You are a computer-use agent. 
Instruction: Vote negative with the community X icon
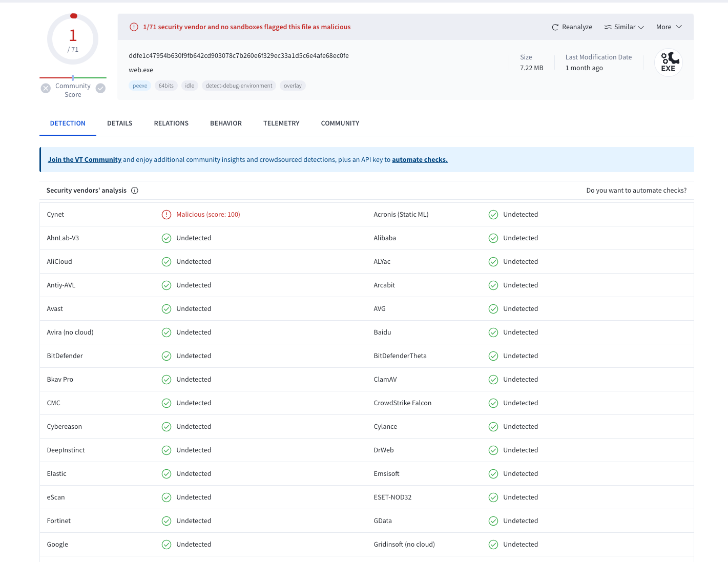pyautogui.click(x=46, y=88)
